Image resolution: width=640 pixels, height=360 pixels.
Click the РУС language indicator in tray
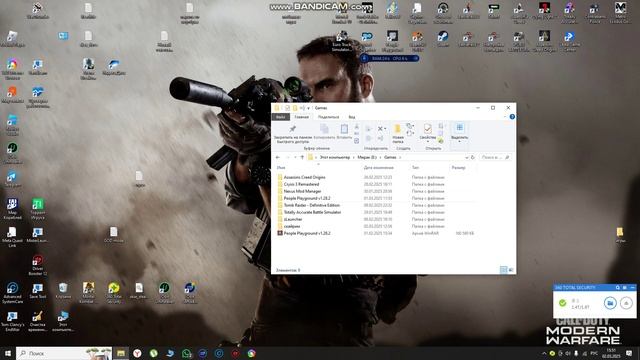pos(594,353)
